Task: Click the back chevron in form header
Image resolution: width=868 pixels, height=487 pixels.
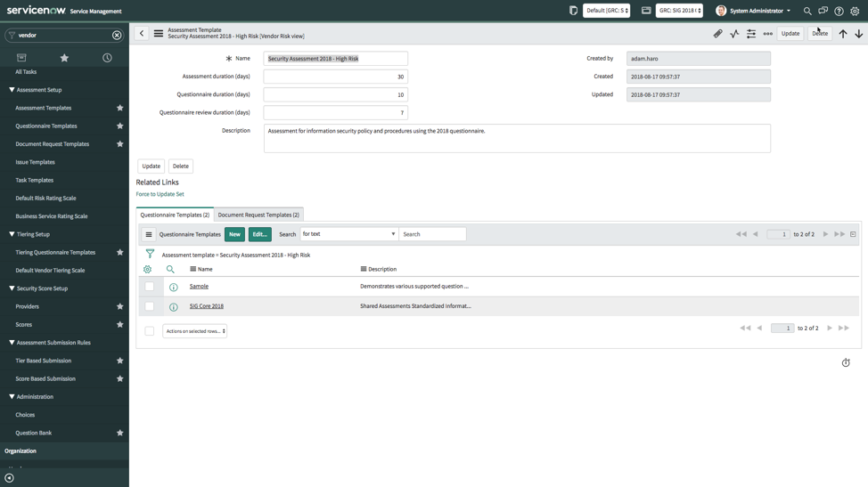Action: point(142,34)
